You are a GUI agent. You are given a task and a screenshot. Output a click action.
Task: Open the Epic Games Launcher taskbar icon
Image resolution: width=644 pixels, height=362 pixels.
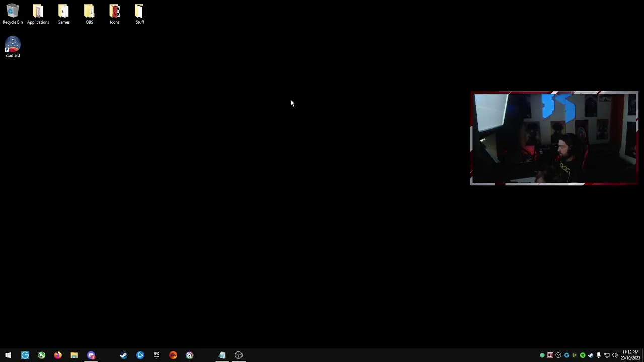(x=156, y=355)
